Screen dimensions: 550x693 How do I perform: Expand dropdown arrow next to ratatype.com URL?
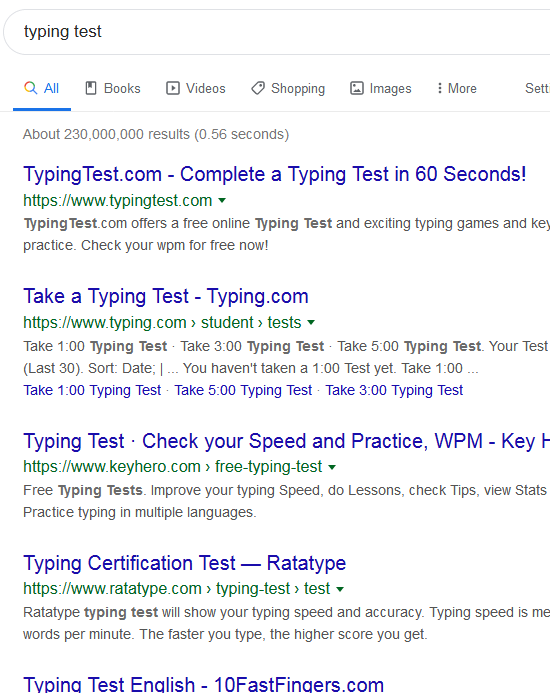click(340, 589)
